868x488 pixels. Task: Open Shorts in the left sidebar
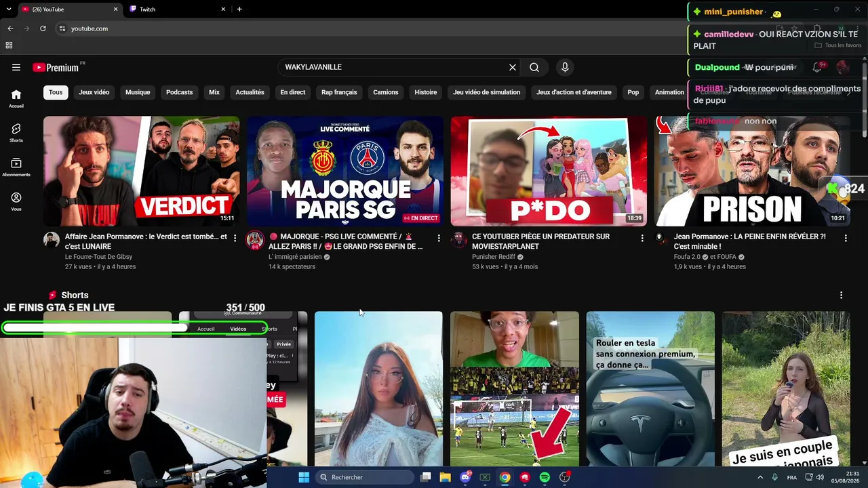[16, 133]
